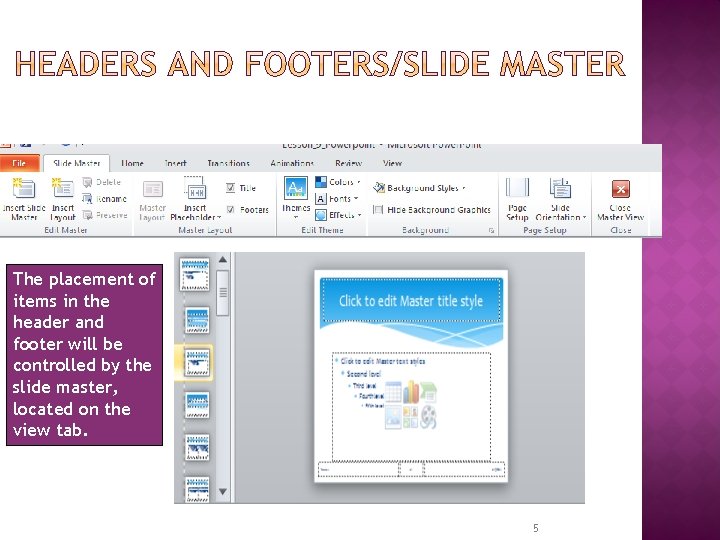The height and width of the screenshot is (540, 720).
Task: Click the Rename icon in Edit Master
Action: click(87, 198)
